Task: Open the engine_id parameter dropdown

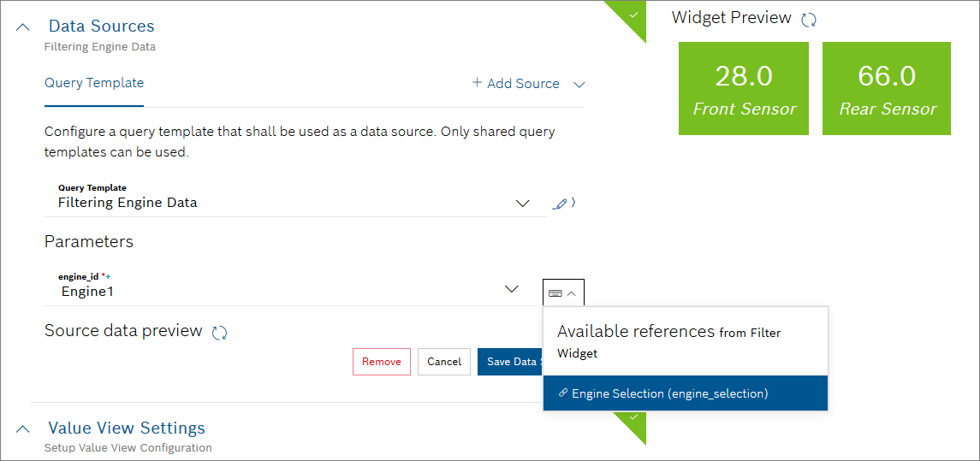Action: 512,290
